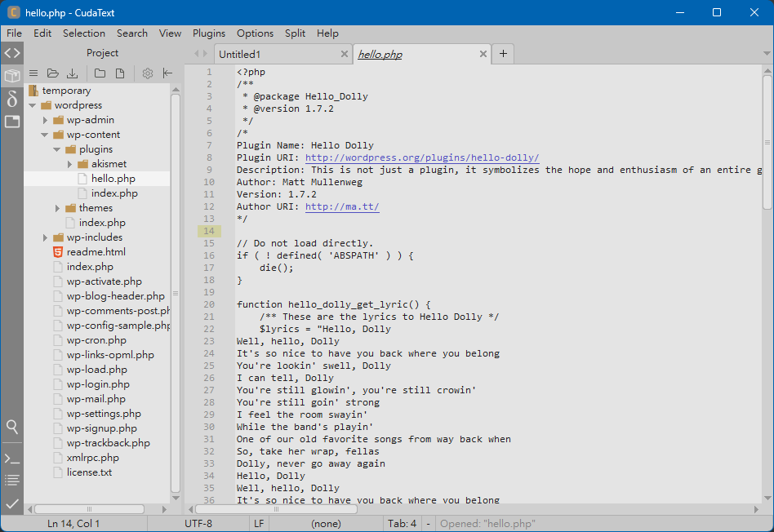Expand the wp-includes folder
This screenshot has height=532, width=774.
(x=46, y=237)
